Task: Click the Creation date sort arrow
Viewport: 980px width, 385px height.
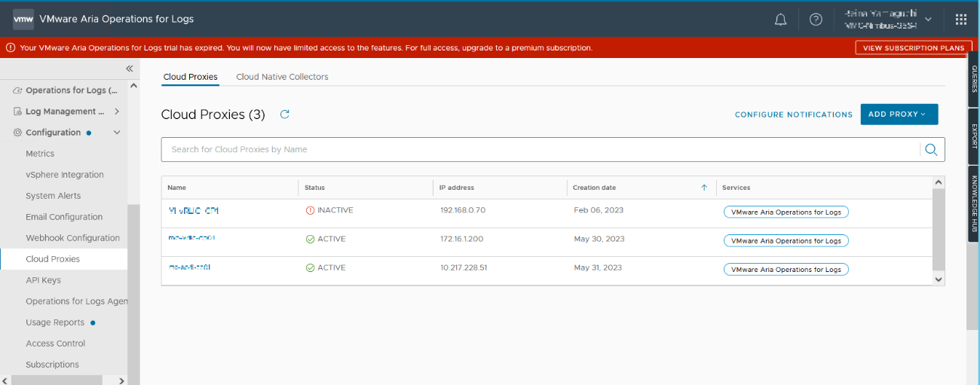Action: 704,188
